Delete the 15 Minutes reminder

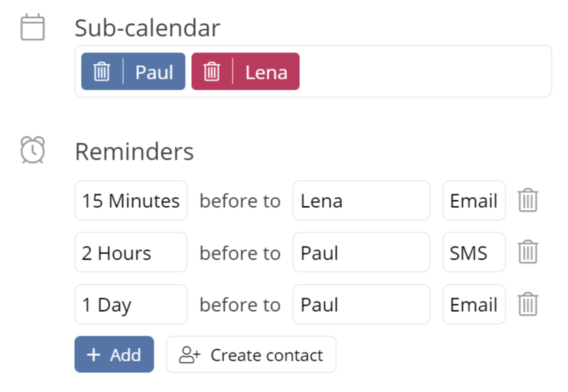point(528,200)
